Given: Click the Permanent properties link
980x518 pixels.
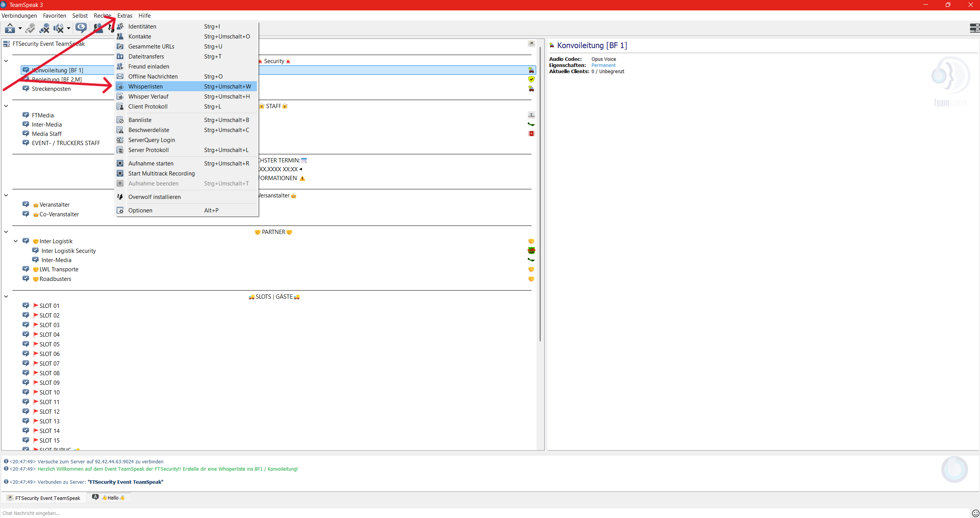Looking at the screenshot, I should [603, 65].
